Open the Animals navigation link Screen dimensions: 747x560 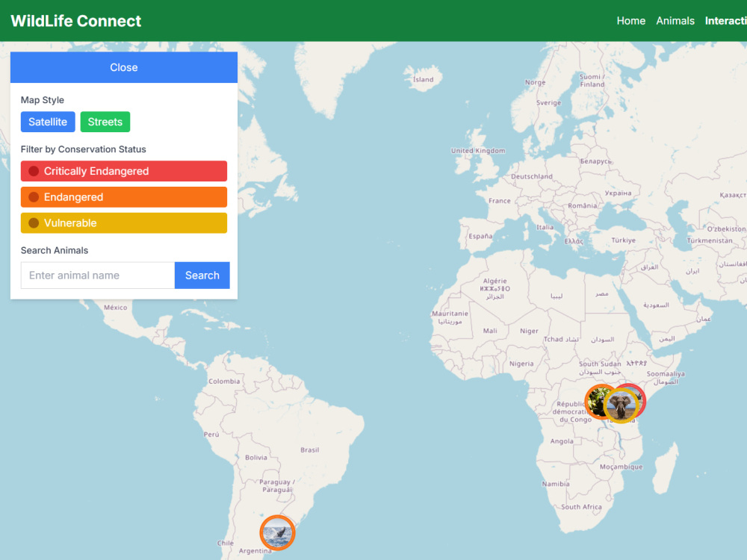(x=675, y=21)
